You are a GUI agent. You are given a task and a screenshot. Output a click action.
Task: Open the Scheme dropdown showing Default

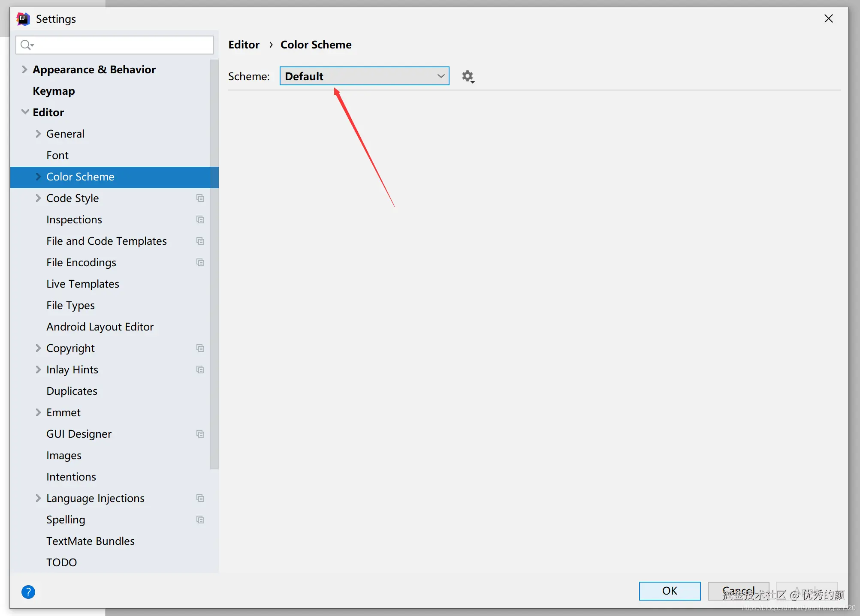tap(364, 76)
